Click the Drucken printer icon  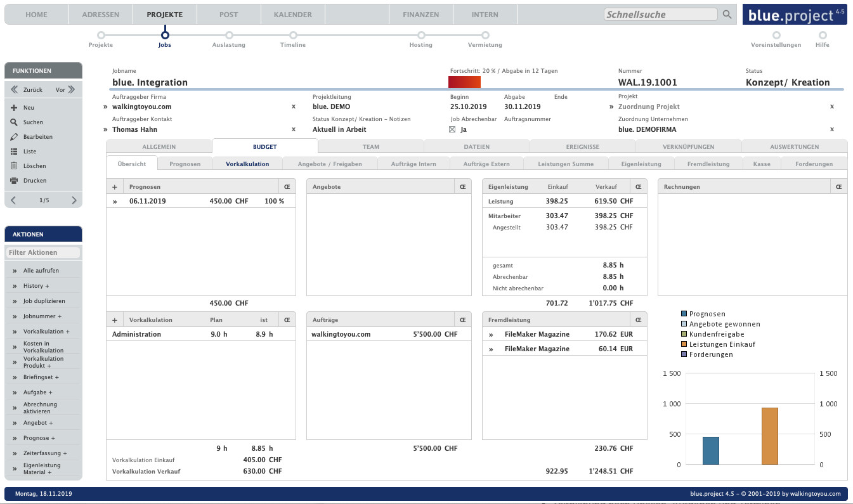point(14,181)
